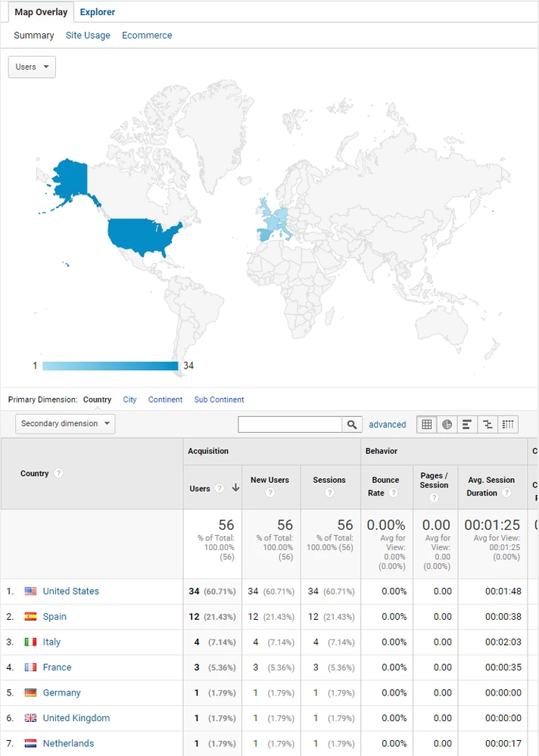
Task: Select the Summary sub-tab
Action: pyautogui.click(x=34, y=36)
